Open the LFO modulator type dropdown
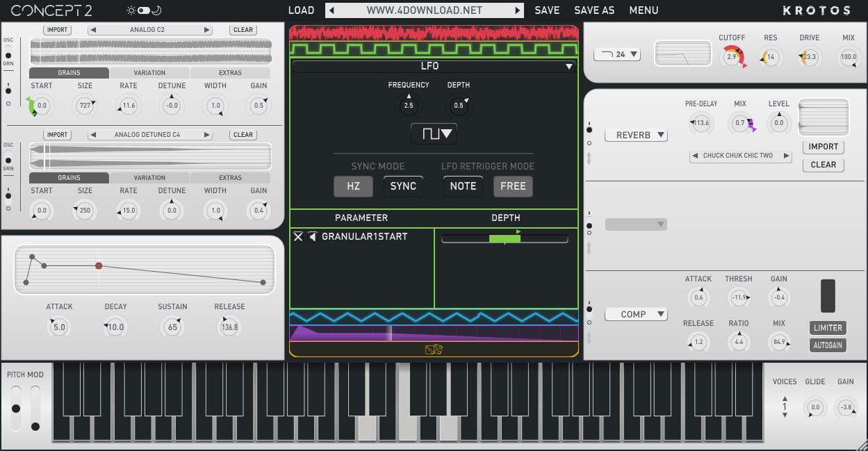 (x=434, y=66)
